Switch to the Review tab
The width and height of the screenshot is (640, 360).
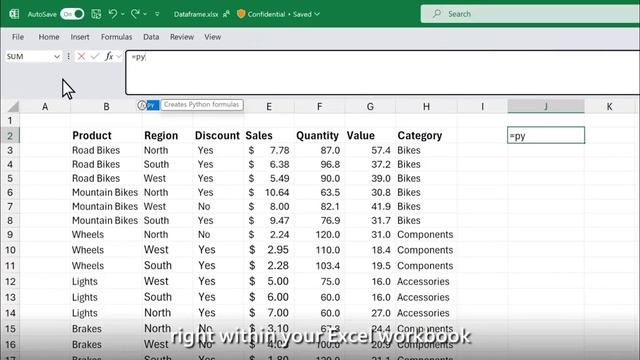[x=182, y=37]
